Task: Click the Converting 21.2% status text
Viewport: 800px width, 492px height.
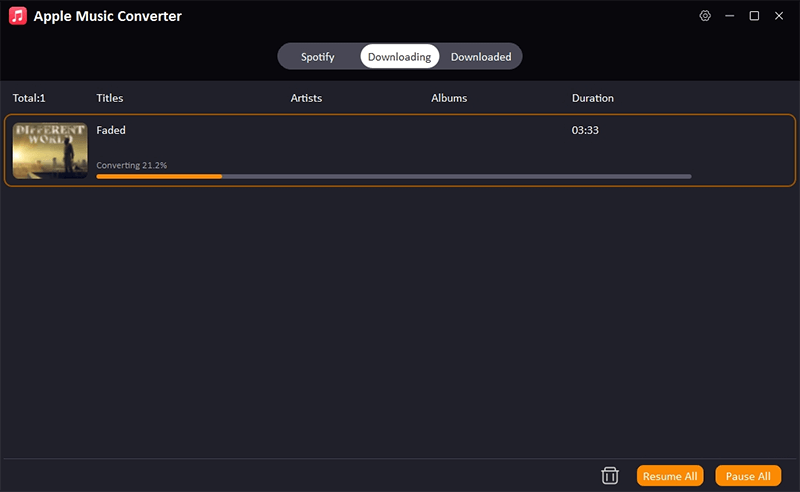Action: [132, 165]
